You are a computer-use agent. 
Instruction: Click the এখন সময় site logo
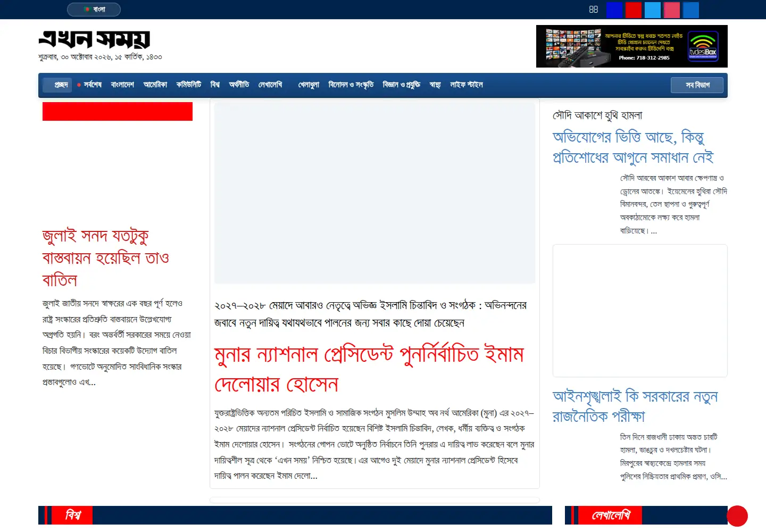pyautogui.click(x=94, y=39)
